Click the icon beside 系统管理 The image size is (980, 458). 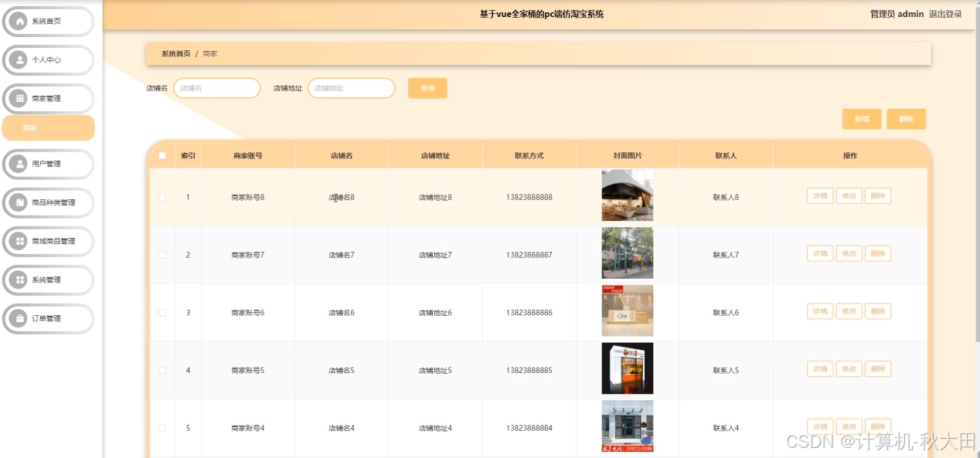(18, 280)
